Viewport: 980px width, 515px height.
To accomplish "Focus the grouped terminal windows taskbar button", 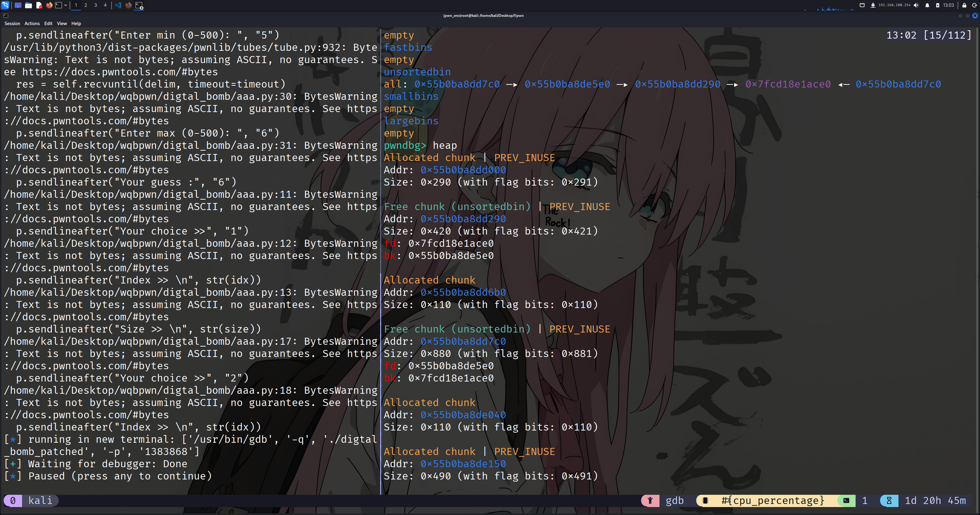I will pos(139,5).
